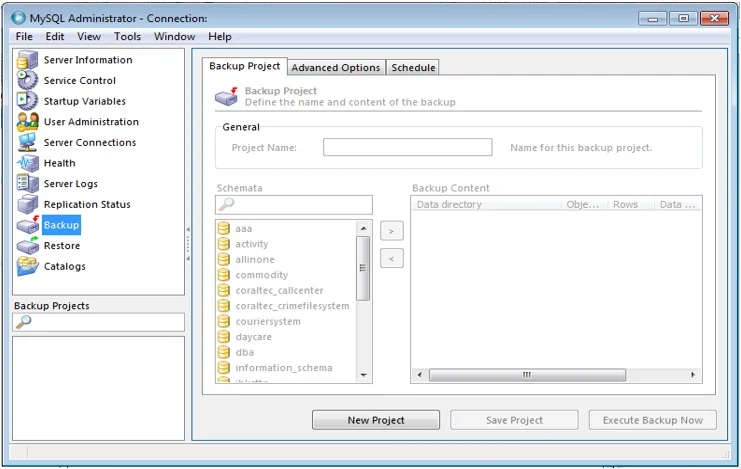Open the File menu

tap(24, 36)
